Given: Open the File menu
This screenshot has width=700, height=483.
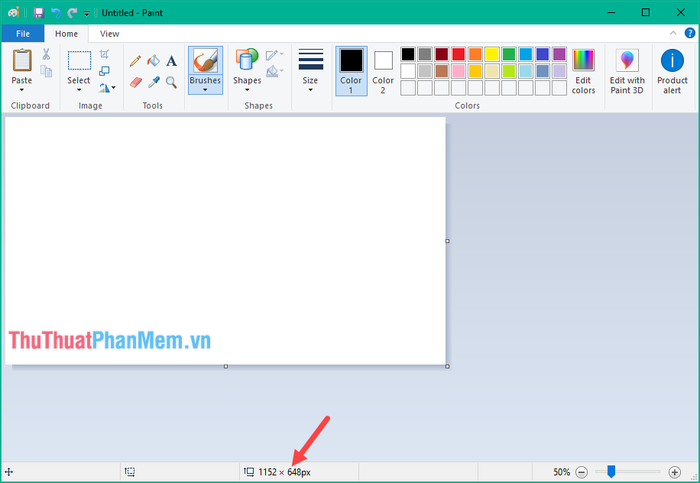Looking at the screenshot, I should tap(22, 33).
